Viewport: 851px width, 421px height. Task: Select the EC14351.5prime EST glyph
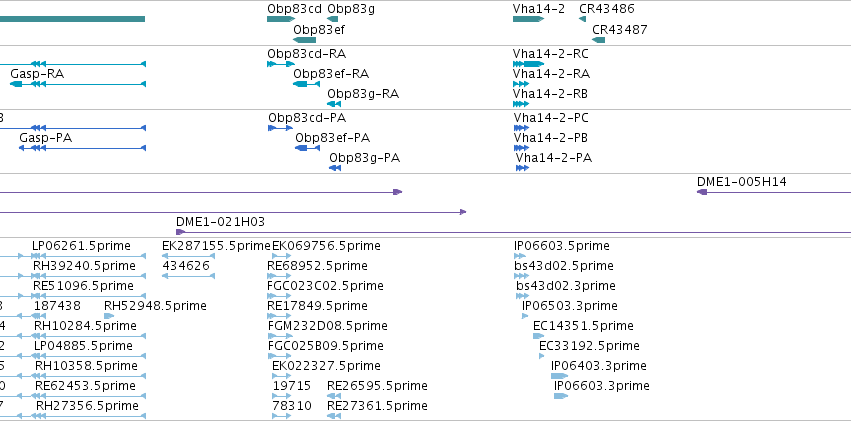pyautogui.click(x=538, y=336)
